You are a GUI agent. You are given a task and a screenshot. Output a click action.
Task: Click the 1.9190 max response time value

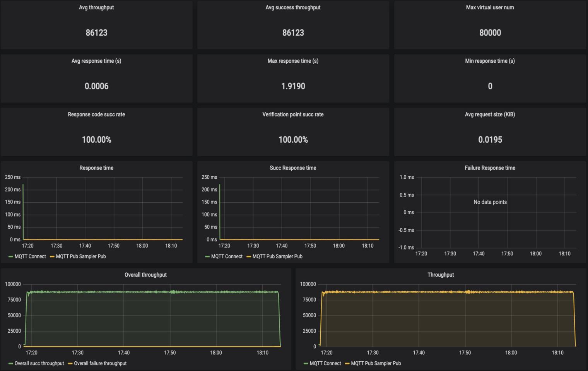click(293, 86)
